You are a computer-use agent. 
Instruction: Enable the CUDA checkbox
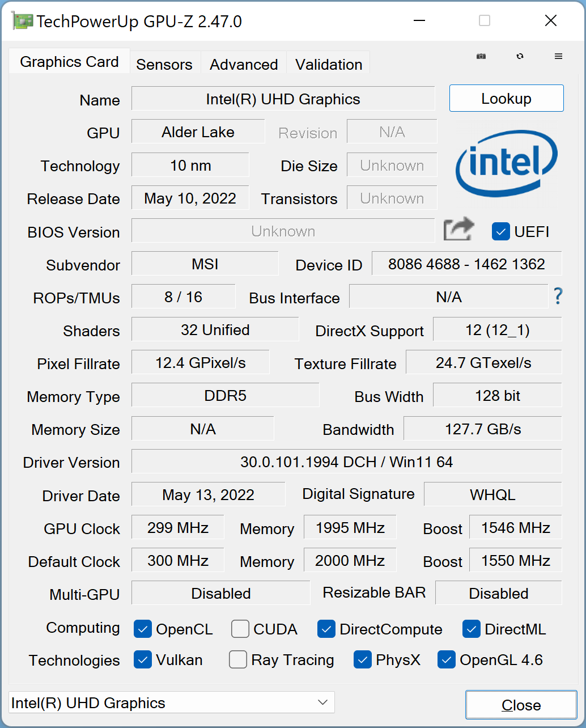(240, 629)
